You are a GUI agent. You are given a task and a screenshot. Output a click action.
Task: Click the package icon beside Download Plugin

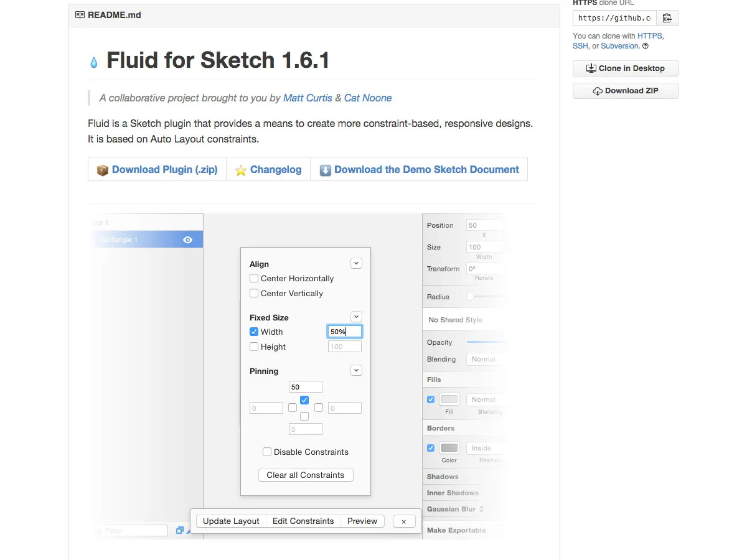point(103,170)
